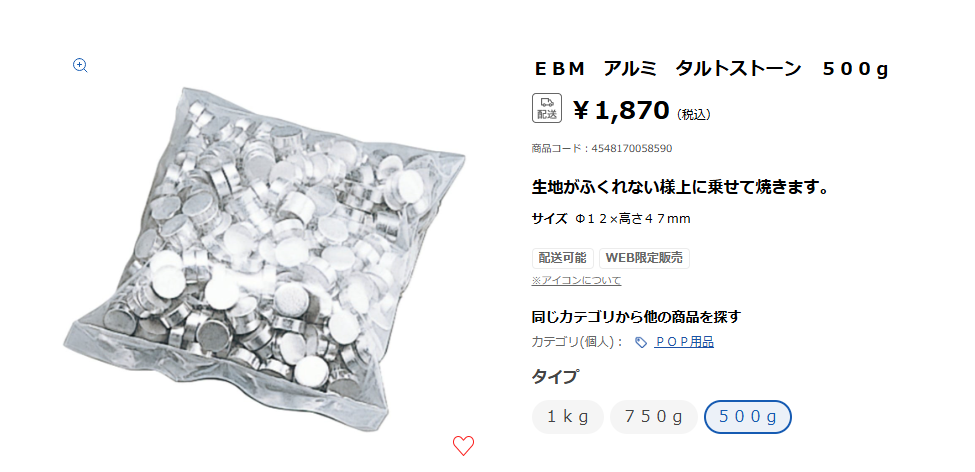Click the タイプ section label
975x472 pixels.
click(x=555, y=376)
